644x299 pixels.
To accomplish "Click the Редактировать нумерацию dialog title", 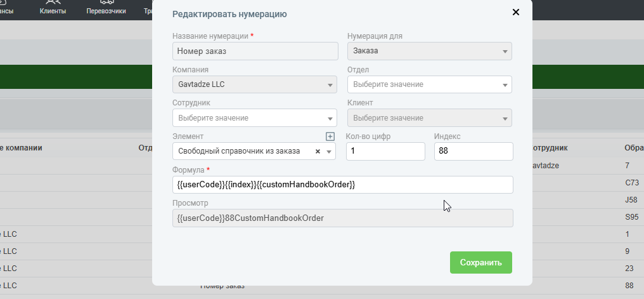I will pos(229,14).
